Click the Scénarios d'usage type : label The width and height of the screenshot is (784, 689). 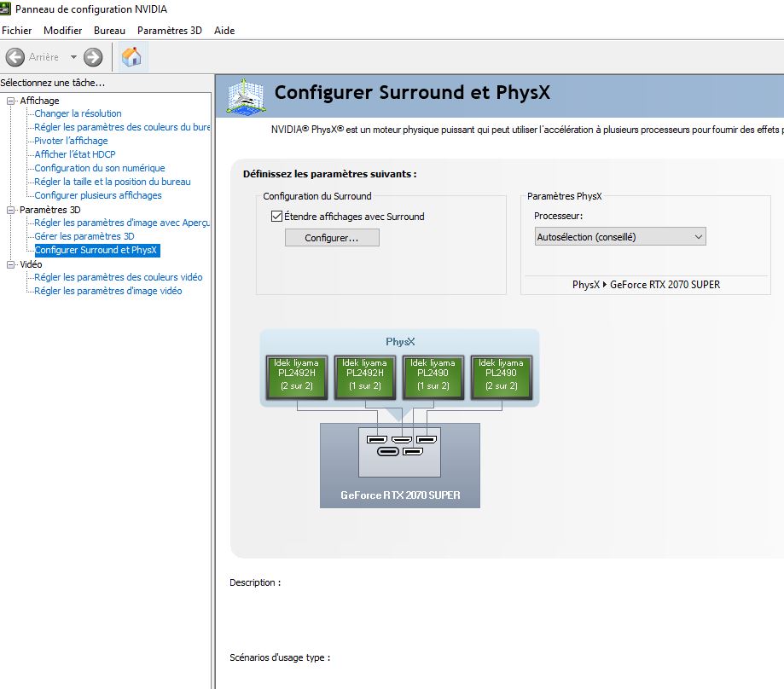(x=280, y=657)
